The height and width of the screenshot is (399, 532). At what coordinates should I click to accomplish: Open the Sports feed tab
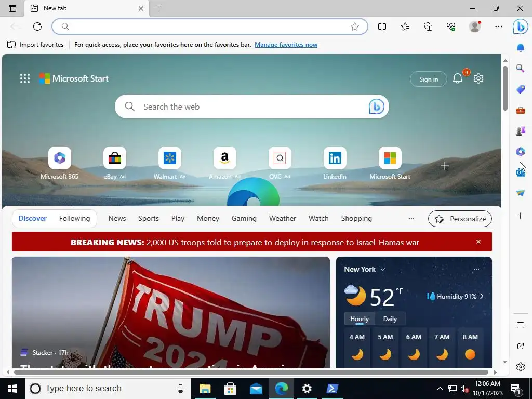coord(148,219)
